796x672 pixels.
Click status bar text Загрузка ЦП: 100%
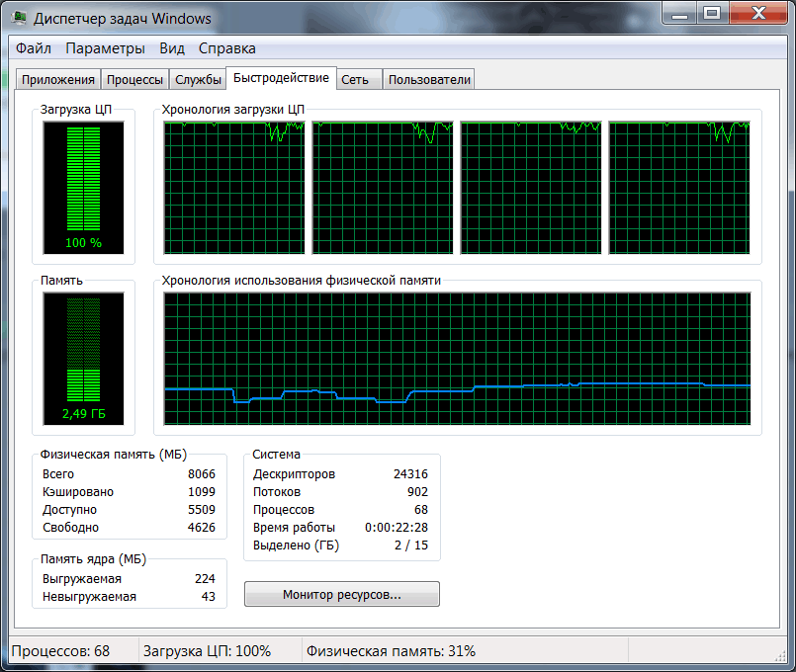pyautogui.click(x=207, y=651)
